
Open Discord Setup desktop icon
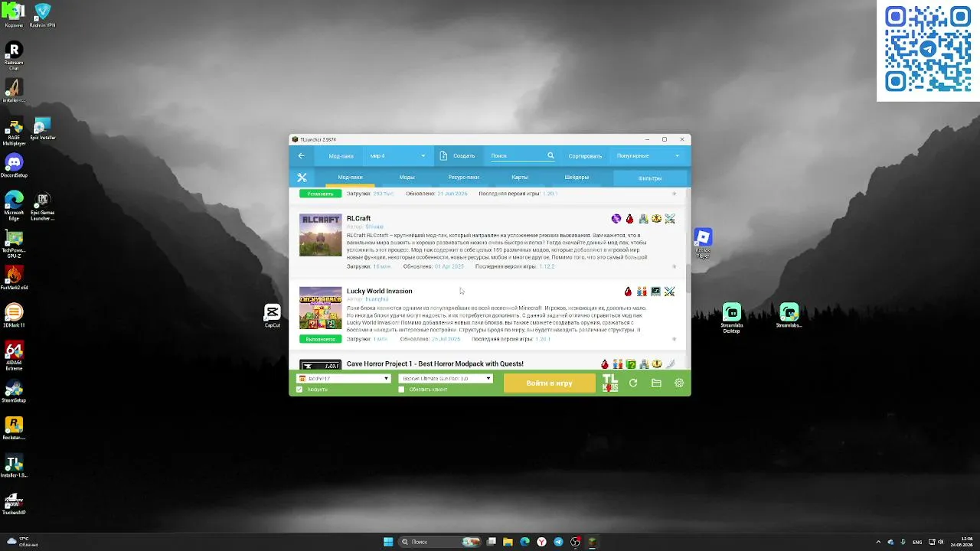(14, 165)
